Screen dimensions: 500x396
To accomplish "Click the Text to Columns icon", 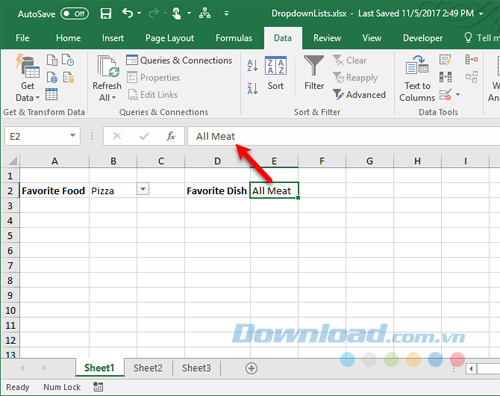I will pyautogui.click(x=417, y=79).
